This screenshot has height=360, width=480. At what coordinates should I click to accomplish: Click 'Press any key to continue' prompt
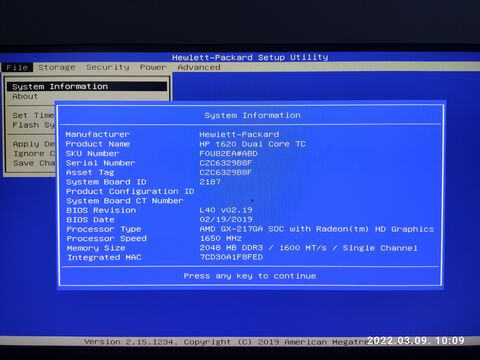point(250,276)
